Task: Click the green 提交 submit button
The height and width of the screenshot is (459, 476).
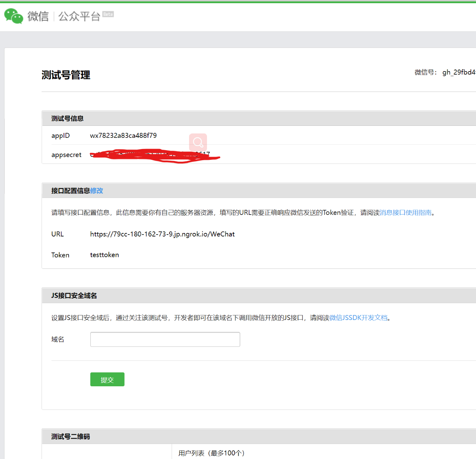Action: (x=107, y=379)
